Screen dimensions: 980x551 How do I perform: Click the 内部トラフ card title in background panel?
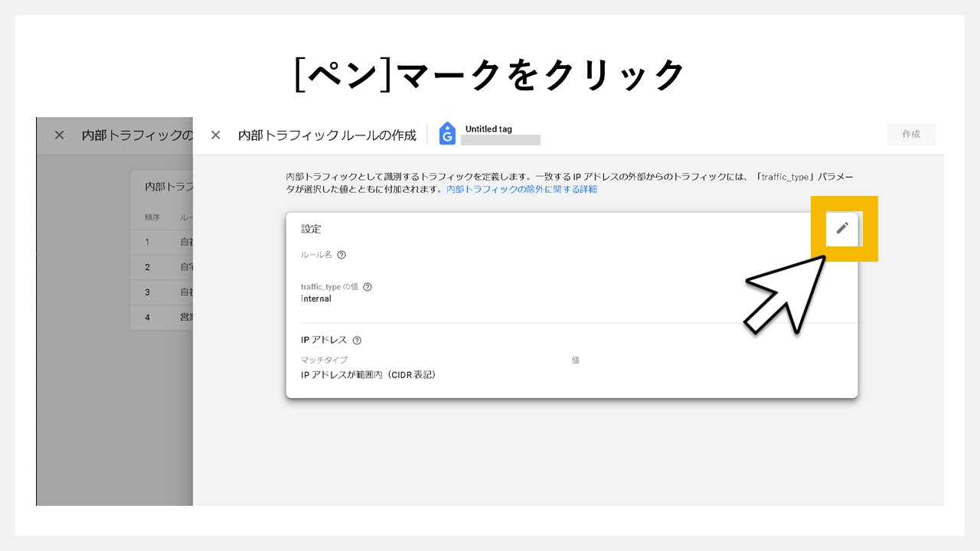(x=163, y=184)
